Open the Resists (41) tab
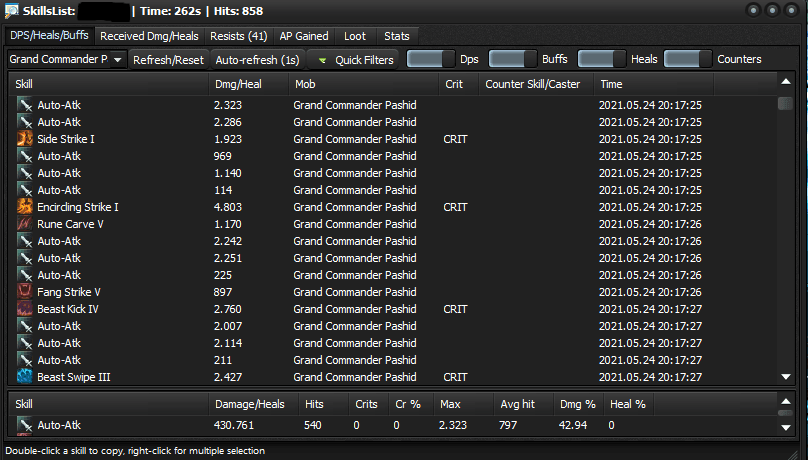 (x=238, y=36)
